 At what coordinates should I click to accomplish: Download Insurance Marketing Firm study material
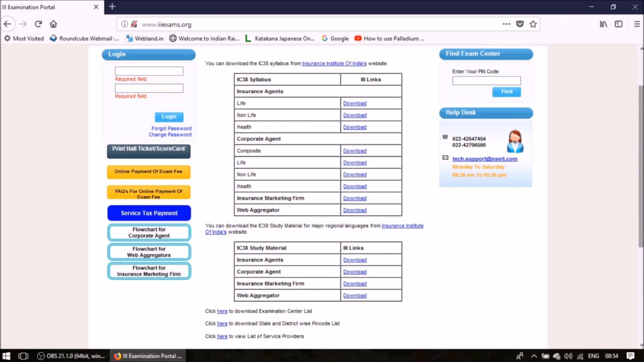tap(355, 284)
